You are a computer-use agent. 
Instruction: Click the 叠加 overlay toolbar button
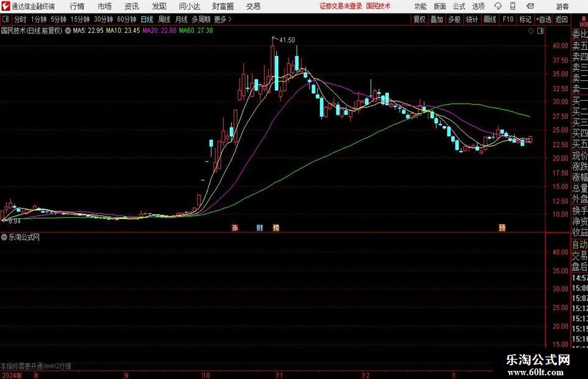pyautogui.click(x=437, y=19)
